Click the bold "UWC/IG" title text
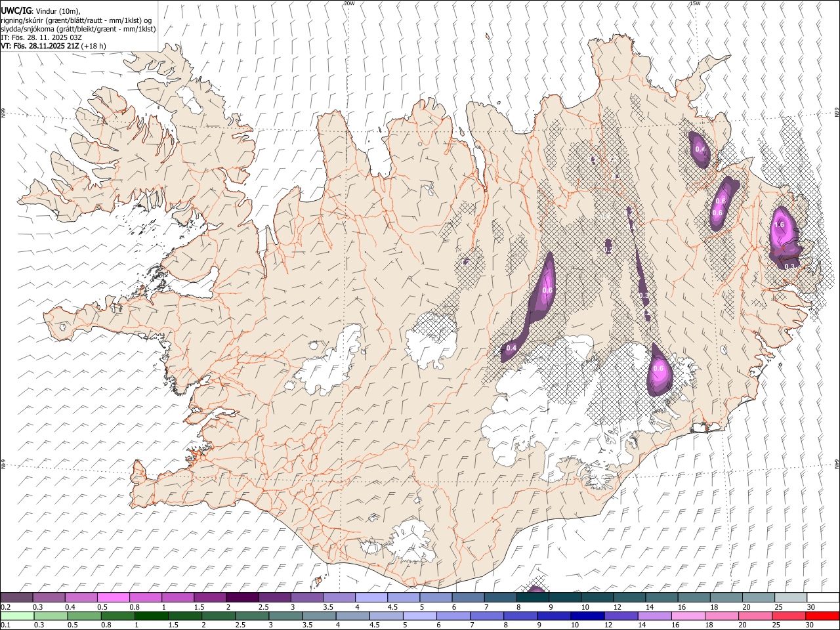This screenshot has height=630, width=840. pyautogui.click(x=15, y=11)
